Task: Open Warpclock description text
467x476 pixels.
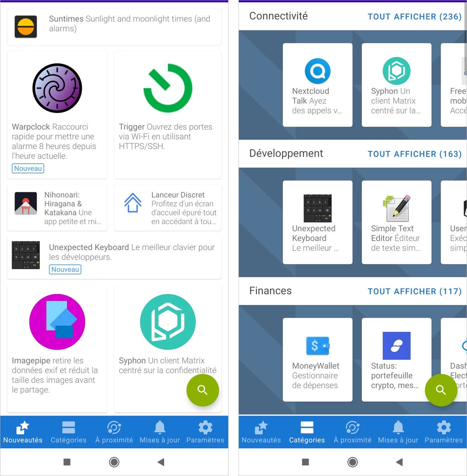Action: (54, 141)
